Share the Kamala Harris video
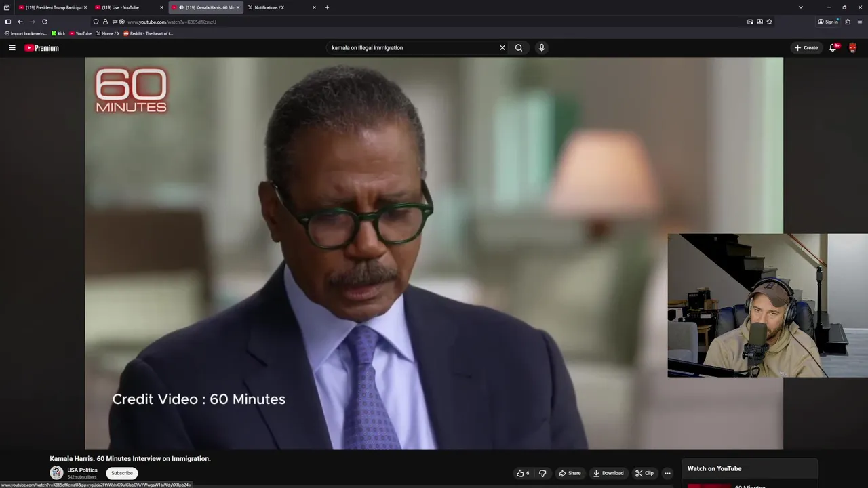This screenshot has width=868, height=488. pyautogui.click(x=570, y=473)
